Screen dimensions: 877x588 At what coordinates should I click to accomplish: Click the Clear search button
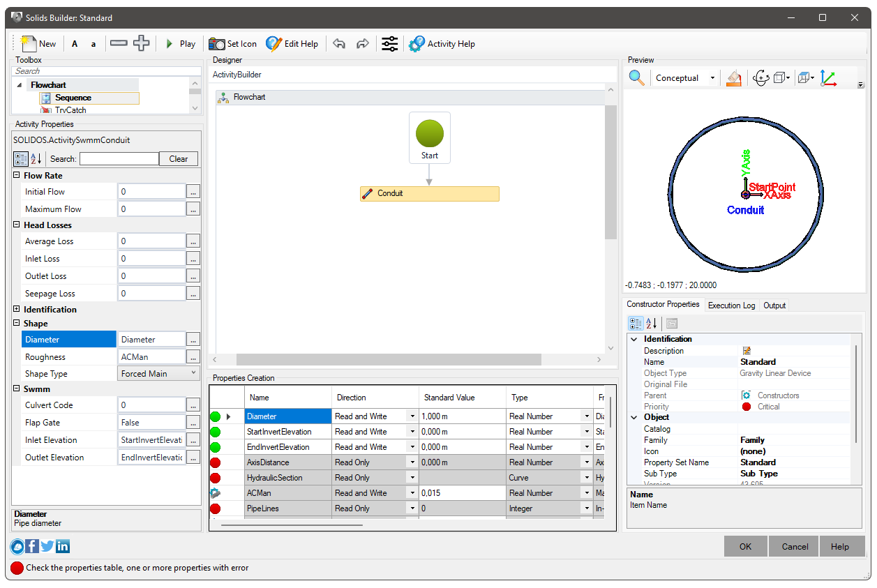coord(179,159)
